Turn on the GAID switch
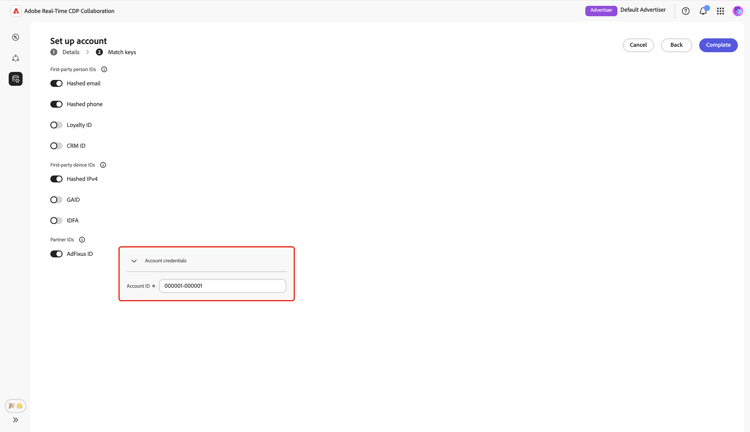750x432 pixels. pyautogui.click(x=56, y=200)
